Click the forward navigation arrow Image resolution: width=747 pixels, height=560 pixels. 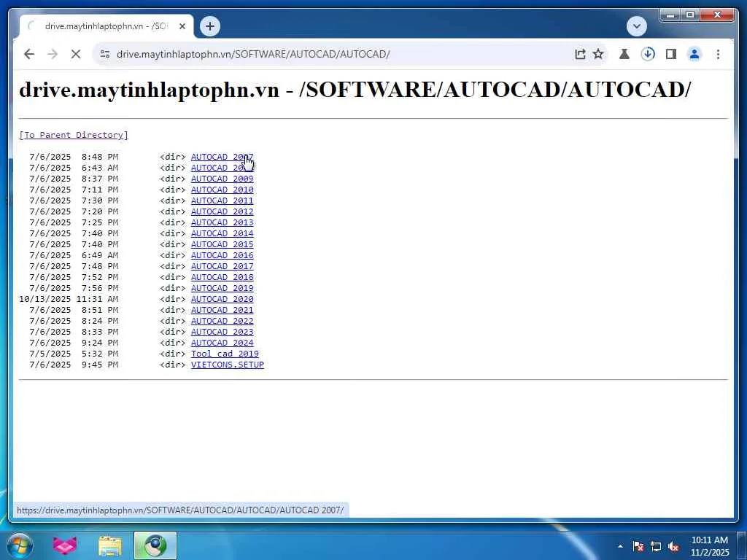[x=53, y=54]
